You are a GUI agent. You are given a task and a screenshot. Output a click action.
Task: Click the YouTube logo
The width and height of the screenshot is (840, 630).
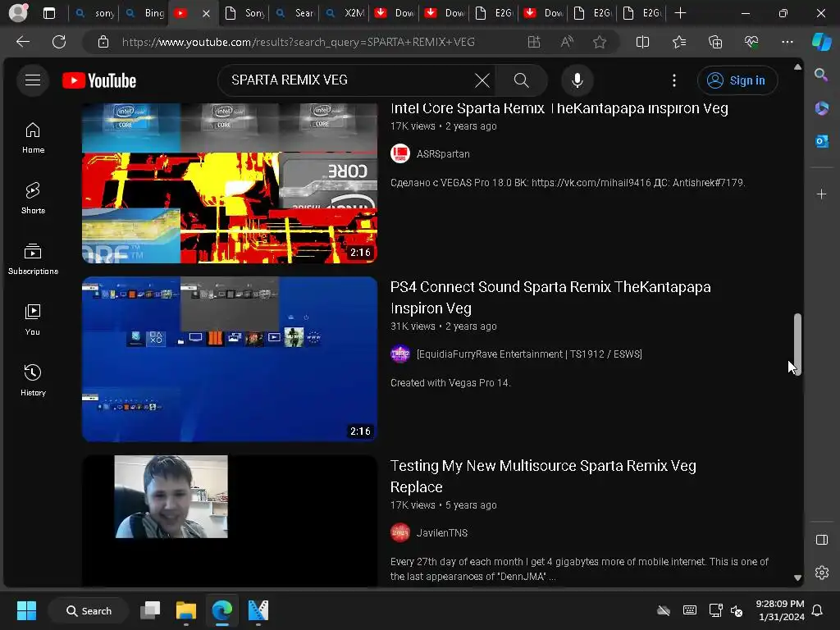point(99,80)
